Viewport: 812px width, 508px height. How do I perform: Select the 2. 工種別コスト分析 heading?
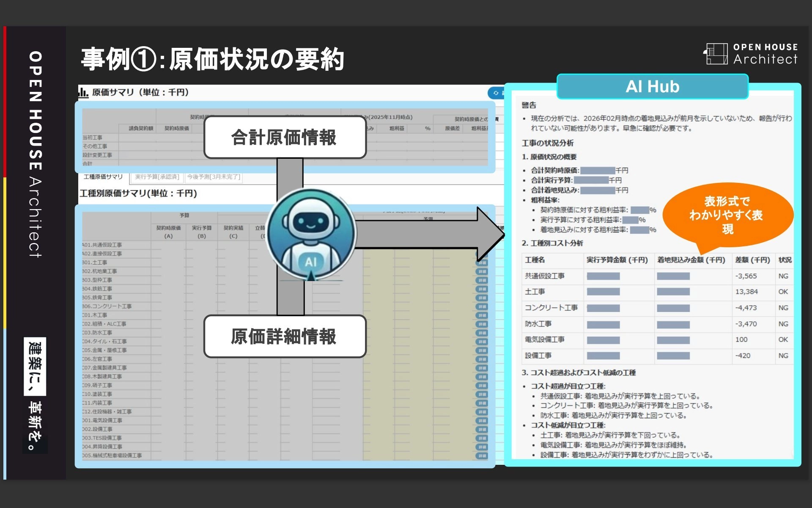tap(552, 243)
